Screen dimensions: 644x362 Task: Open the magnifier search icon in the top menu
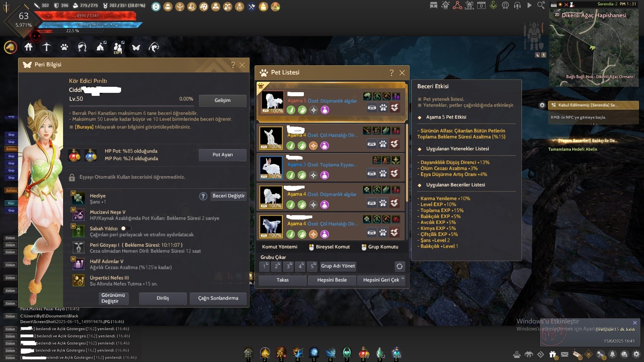pos(541,5)
